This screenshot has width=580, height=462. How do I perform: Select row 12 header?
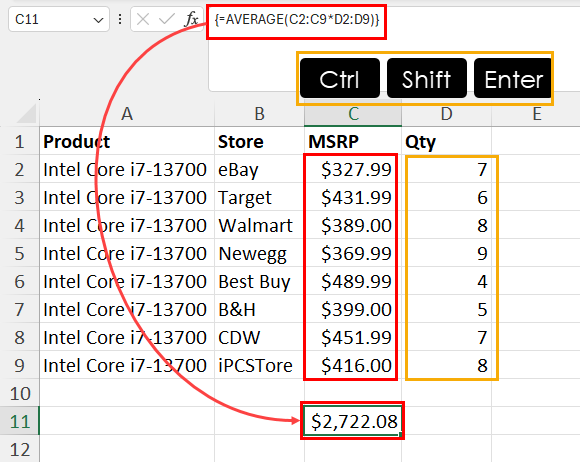point(20,449)
